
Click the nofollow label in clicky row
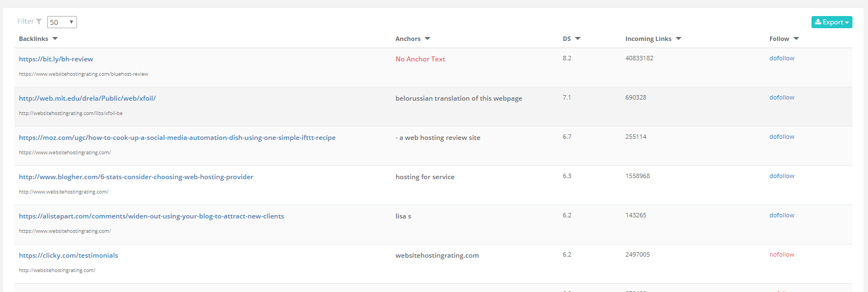[782, 254]
